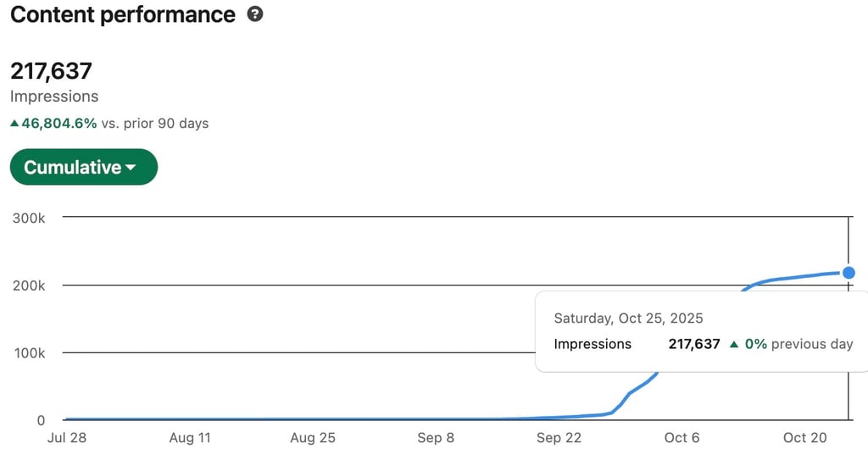The height and width of the screenshot is (471, 868).
Task: Click the Content performance heading
Action: pos(123,14)
